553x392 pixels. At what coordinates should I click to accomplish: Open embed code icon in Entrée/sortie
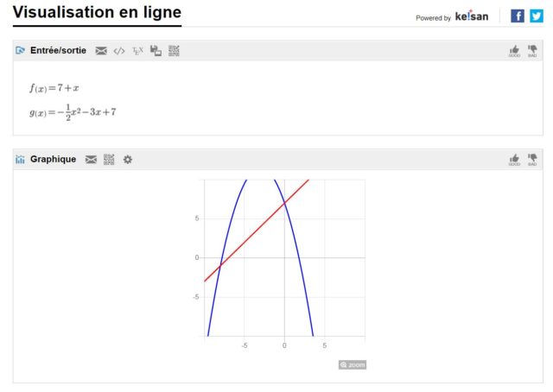click(119, 51)
